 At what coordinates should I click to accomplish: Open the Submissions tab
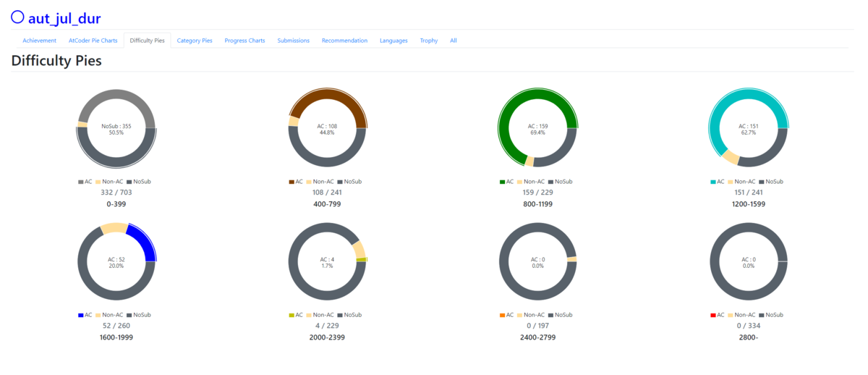[x=294, y=41]
